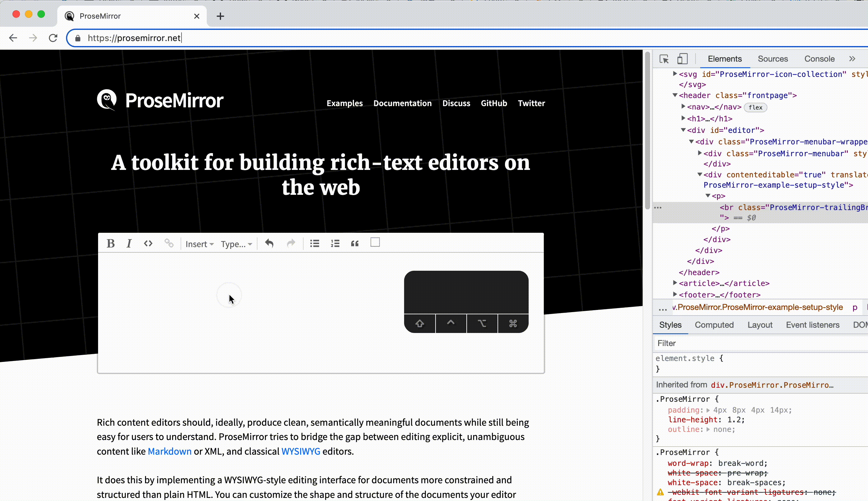Wrap in ordered list icon
Screen dimensions: 868x501
(x=335, y=243)
